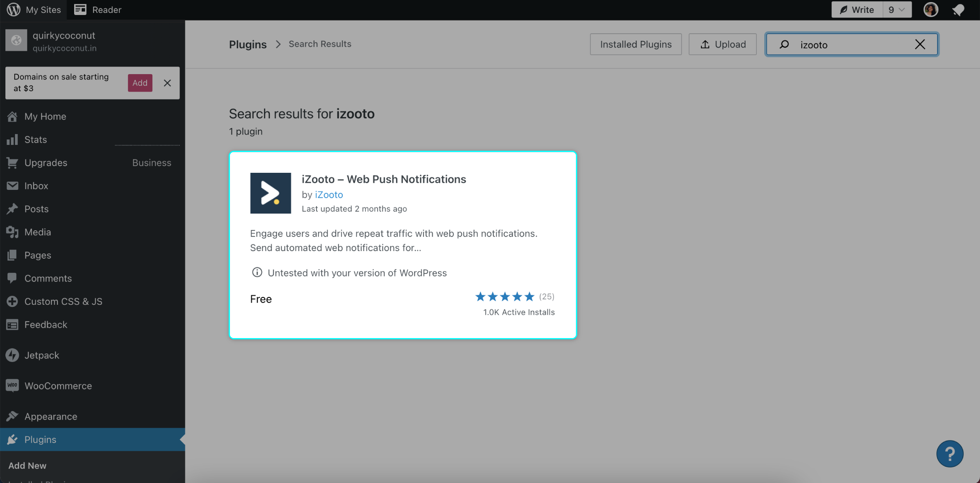Click the 1.0K Active Installs text
The width and height of the screenshot is (980, 483).
[x=519, y=312]
